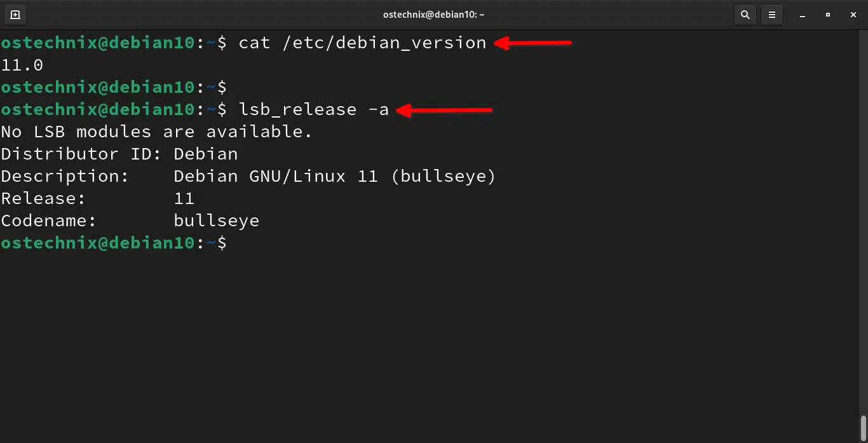Click the No LSB modules message

(157, 132)
